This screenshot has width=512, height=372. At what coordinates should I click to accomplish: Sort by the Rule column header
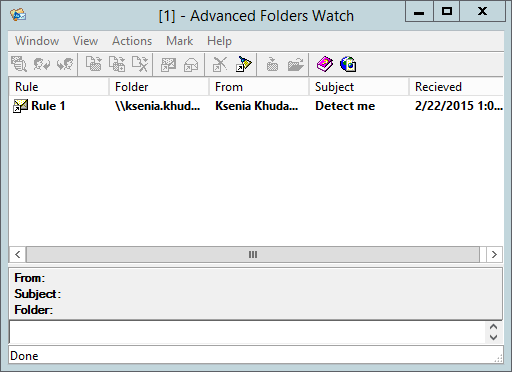click(59, 87)
